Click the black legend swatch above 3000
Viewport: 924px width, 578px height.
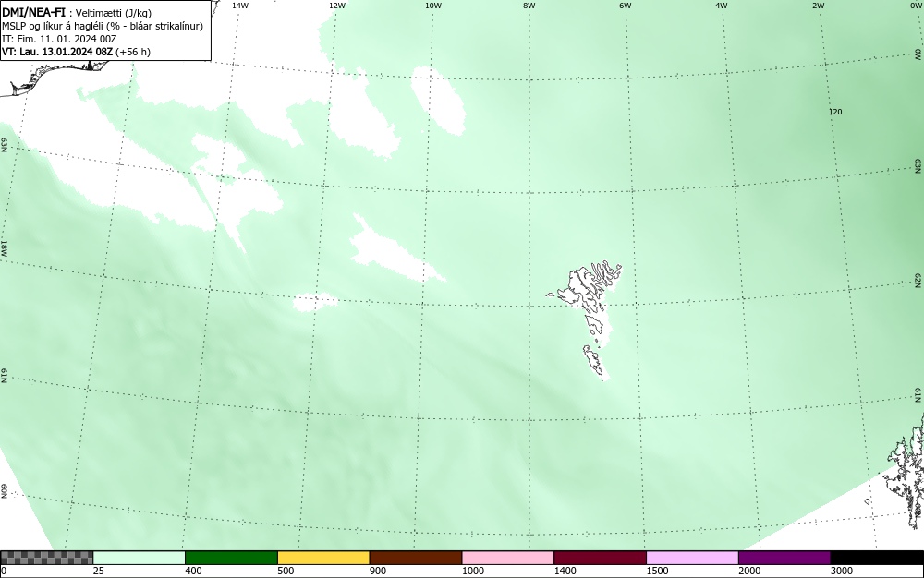click(x=877, y=558)
